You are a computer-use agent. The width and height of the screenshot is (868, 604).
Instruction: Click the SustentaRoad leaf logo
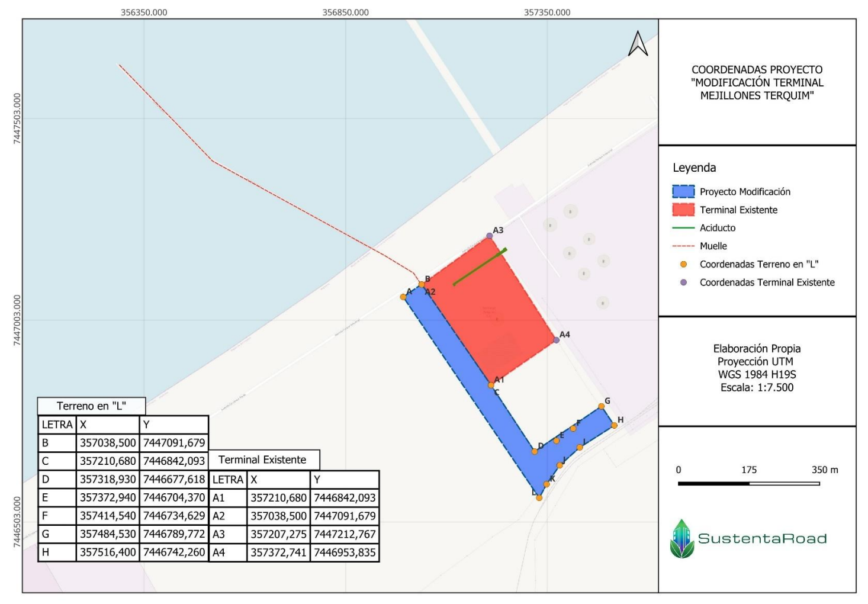tap(681, 539)
